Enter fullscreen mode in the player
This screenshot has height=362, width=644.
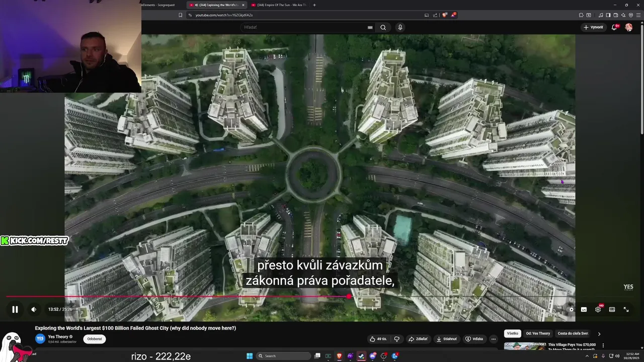click(x=626, y=309)
